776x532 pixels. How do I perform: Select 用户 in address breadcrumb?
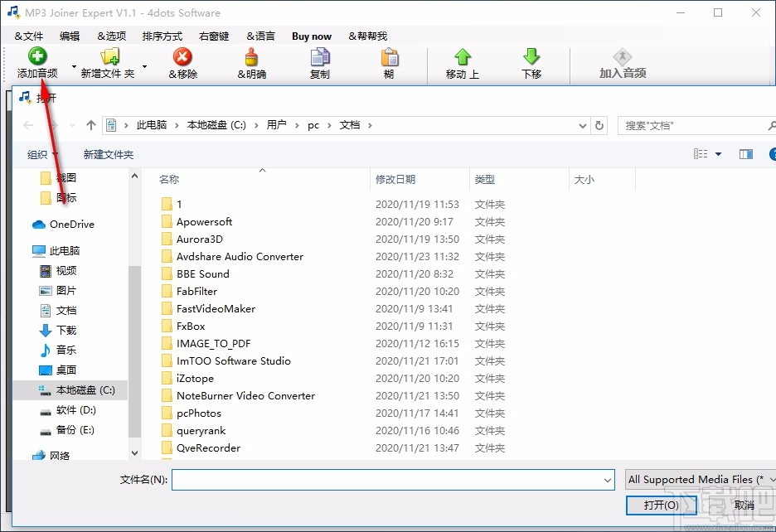[x=276, y=125]
